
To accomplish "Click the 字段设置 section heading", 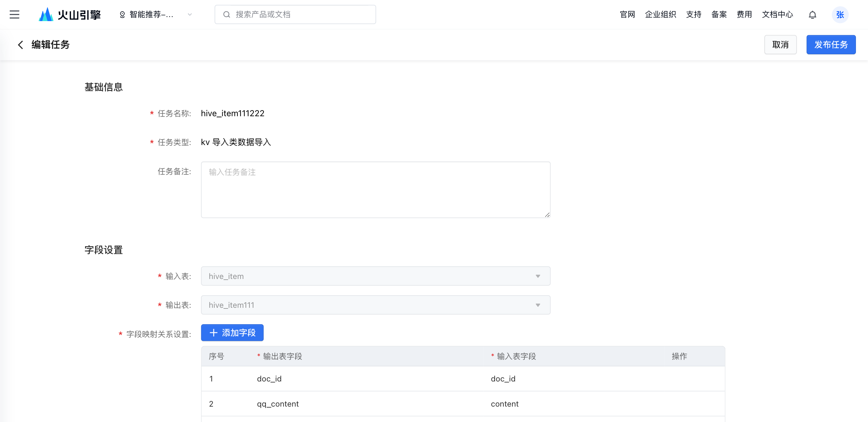I will pos(104,250).
